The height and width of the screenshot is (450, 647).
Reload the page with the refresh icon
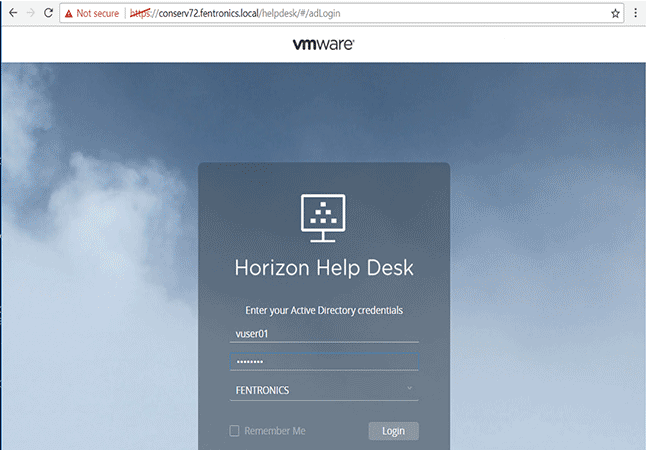tap(48, 13)
